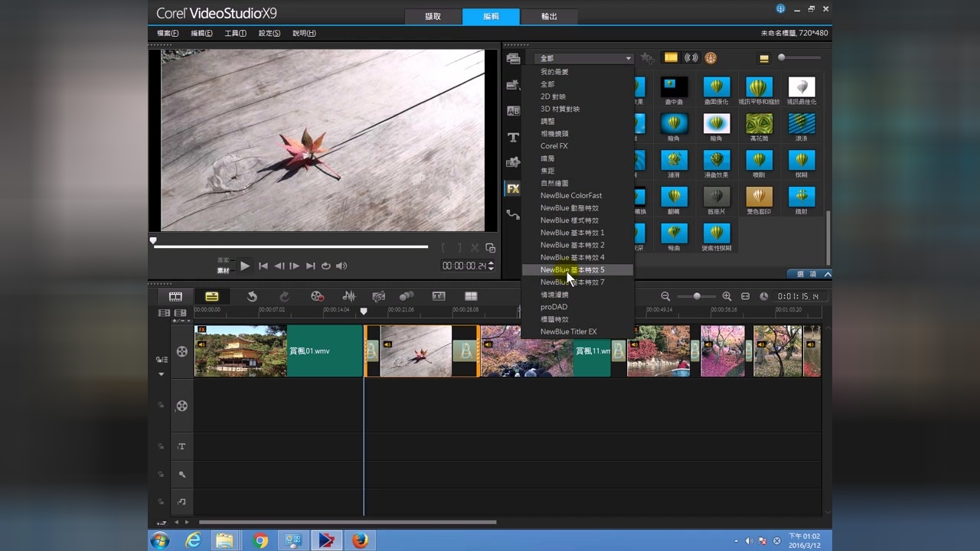
Task: Open the 工具(T) menu
Action: [235, 33]
